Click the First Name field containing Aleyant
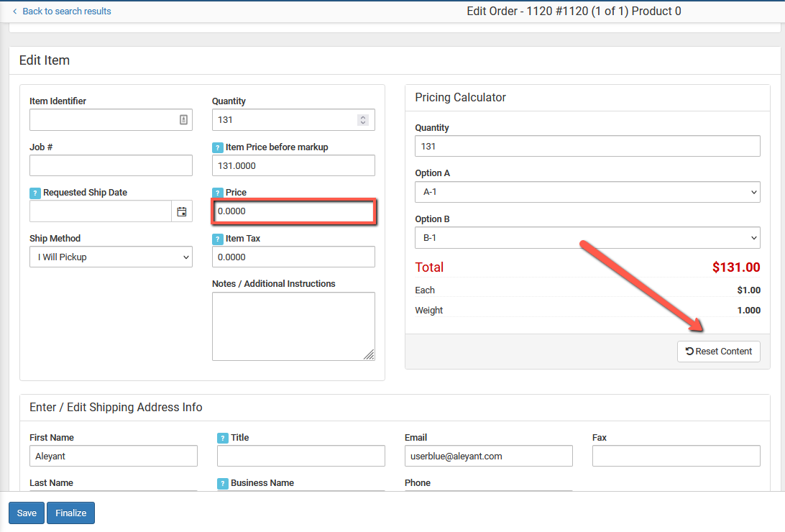Viewport: 785px width, 532px height. [114, 456]
